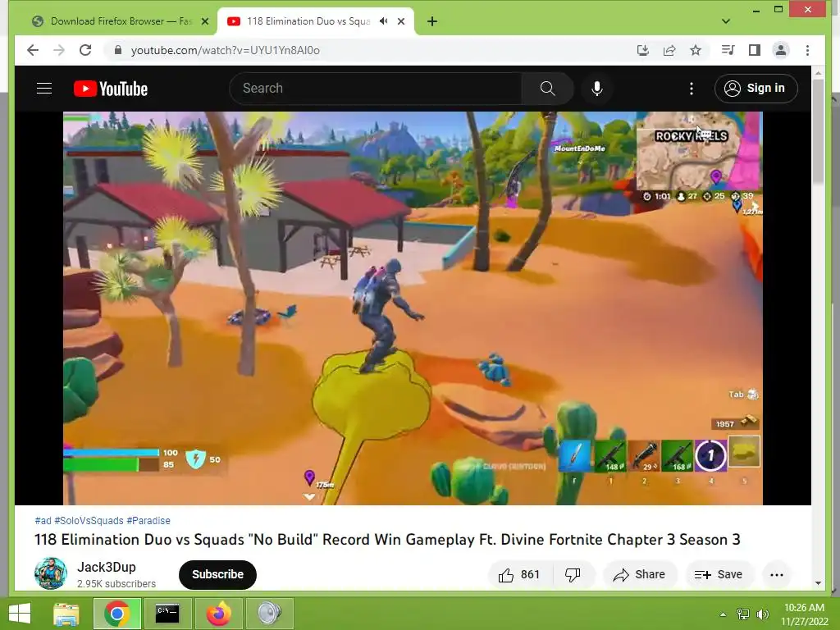
Task: Open File Explorer from the taskbar
Action: [x=66, y=614]
